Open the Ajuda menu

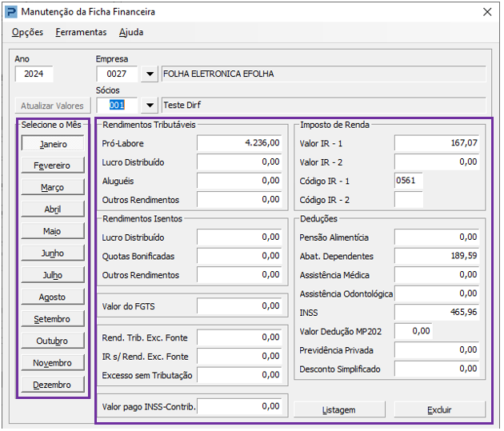pos(131,33)
